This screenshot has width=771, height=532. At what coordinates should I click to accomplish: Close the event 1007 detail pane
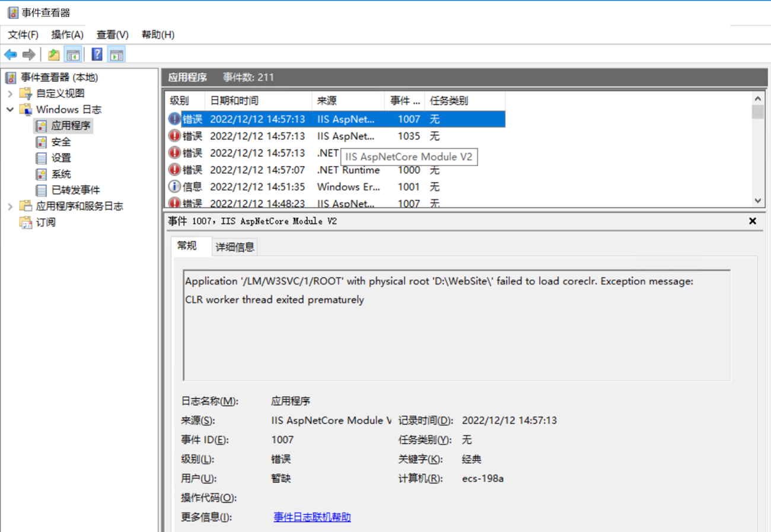(x=752, y=221)
